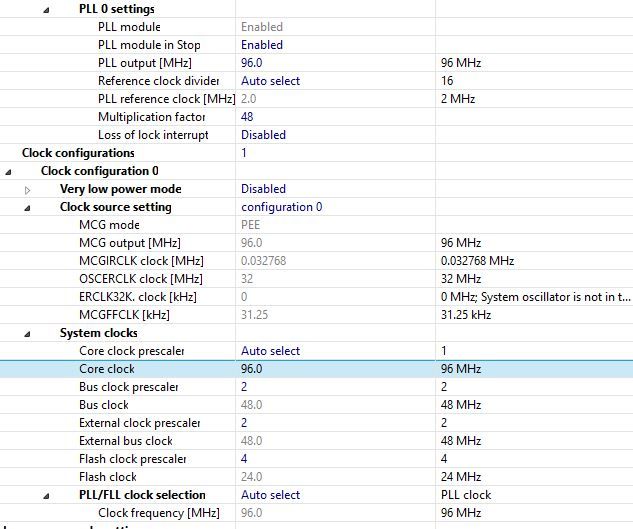
Task: Collapse the PLL 0 settings section
Action: (x=46, y=9)
